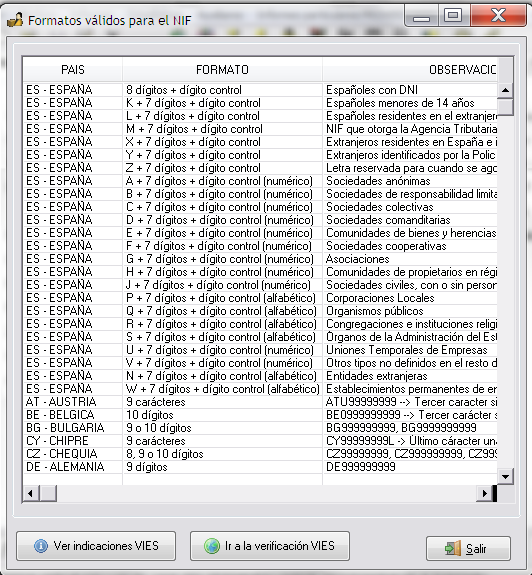The image size is (532, 575).
Task: Click '8, 9 o 10 dígitos' format cell
Action: [x=223, y=454]
